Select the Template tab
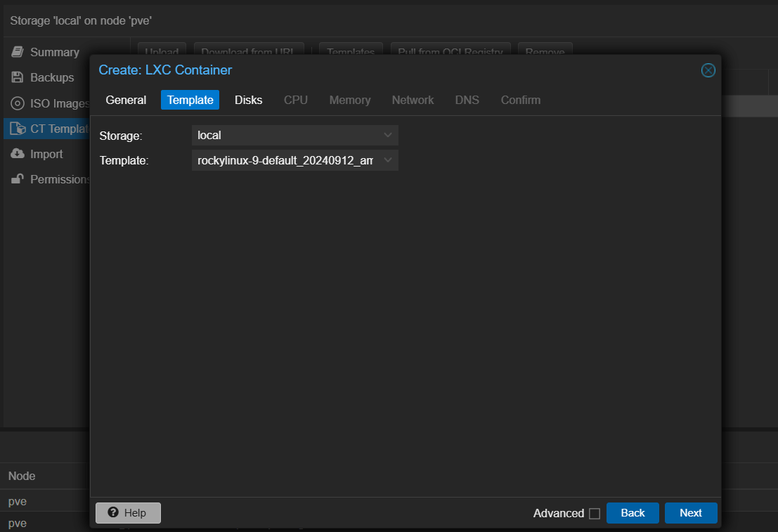 190,100
